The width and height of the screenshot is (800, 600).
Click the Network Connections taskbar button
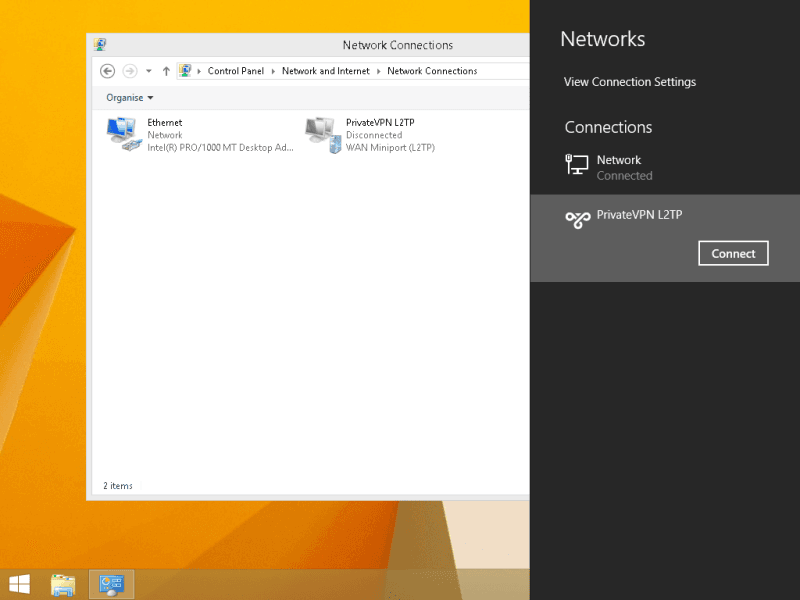pos(111,584)
